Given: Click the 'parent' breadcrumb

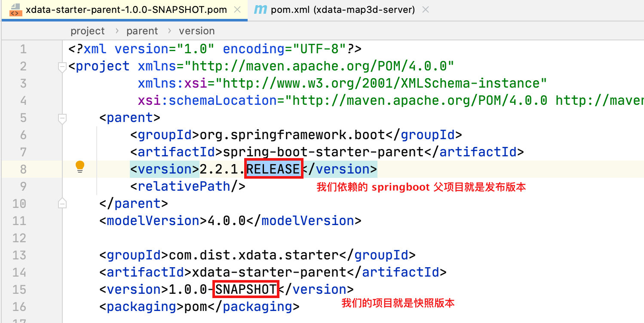Looking at the screenshot, I should 142,31.
